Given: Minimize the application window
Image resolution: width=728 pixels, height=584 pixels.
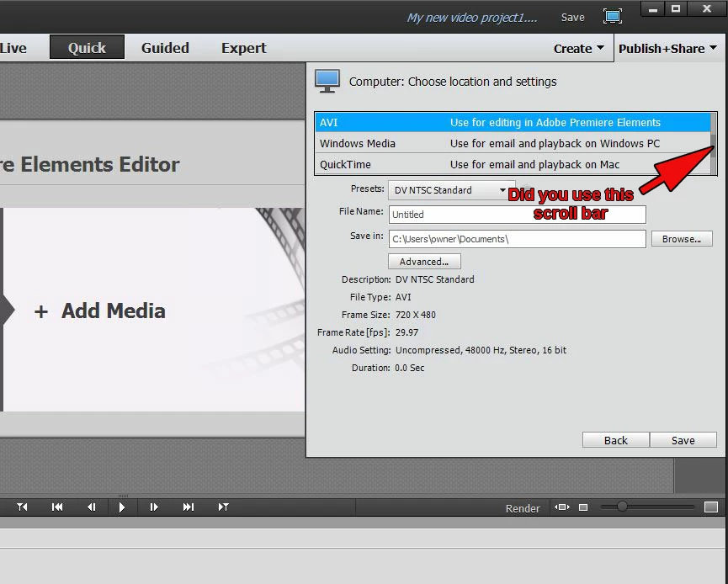Looking at the screenshot, I should (653, 8).
